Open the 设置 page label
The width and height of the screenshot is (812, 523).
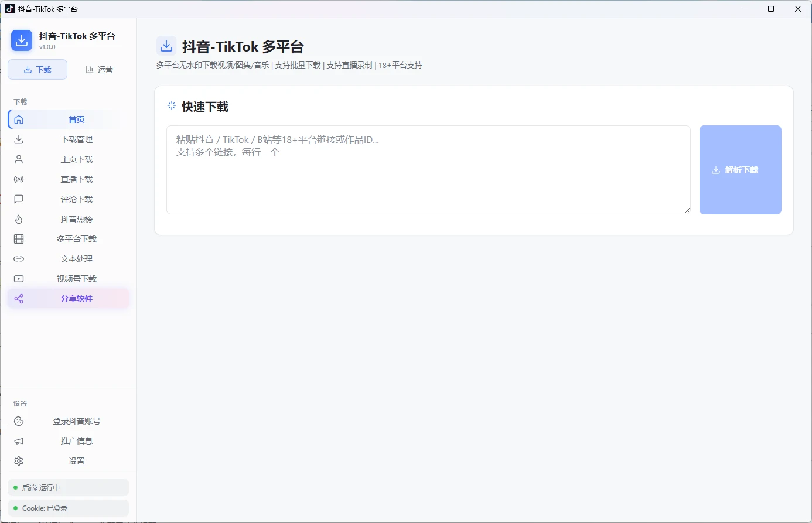pos(77,461)
